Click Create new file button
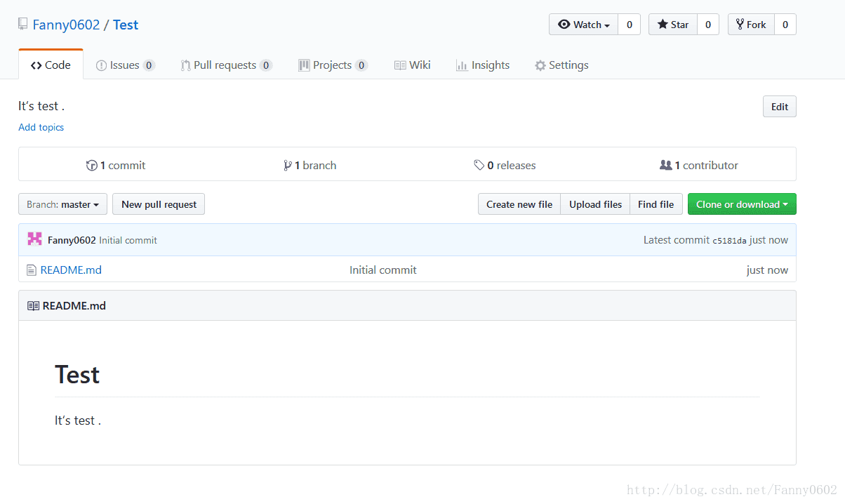The image size is (845, 504). tap(519, 204)
